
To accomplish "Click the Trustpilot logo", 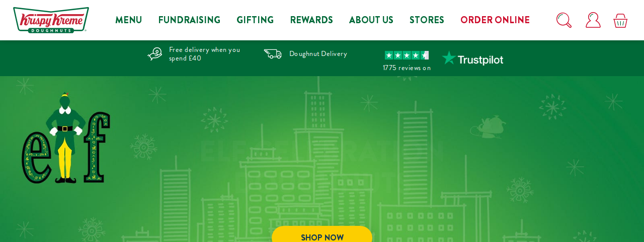I will 472,58.
